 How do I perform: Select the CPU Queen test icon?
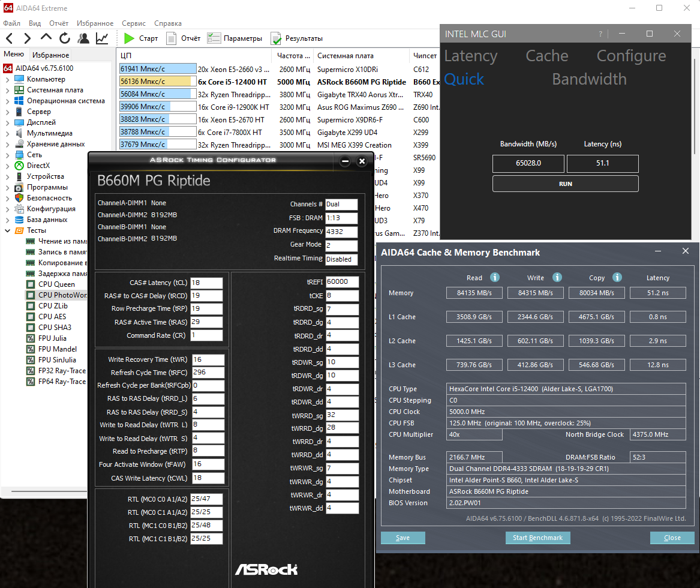(x=31, y=284)
